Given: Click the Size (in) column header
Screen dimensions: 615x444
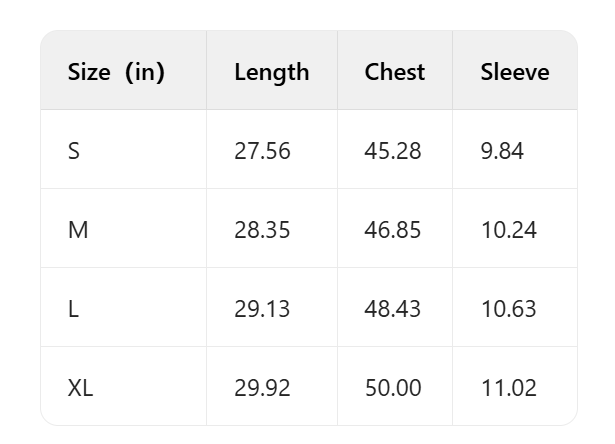Looking at the screenshot, I should tap(116, 72).
